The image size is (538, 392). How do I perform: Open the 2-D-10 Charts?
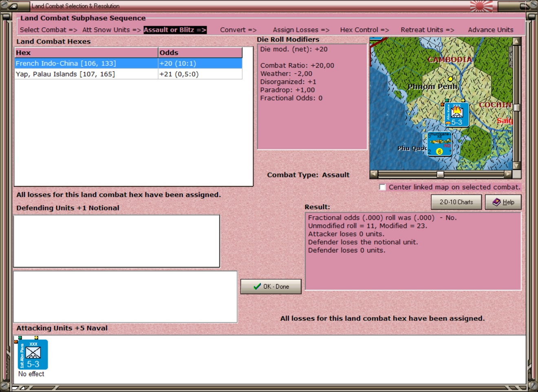point(456,202)
